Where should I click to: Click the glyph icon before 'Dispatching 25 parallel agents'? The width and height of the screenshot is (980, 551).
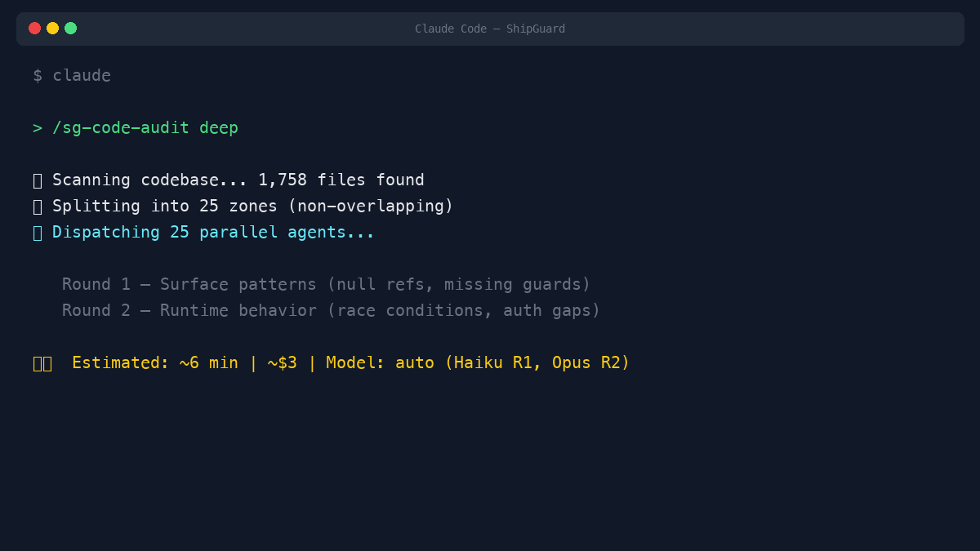point(38,233)
